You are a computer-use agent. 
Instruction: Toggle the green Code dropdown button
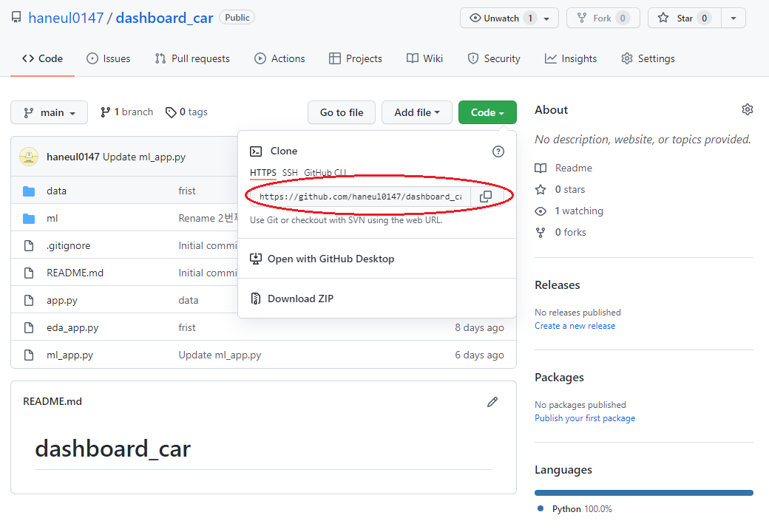(487, 112)
